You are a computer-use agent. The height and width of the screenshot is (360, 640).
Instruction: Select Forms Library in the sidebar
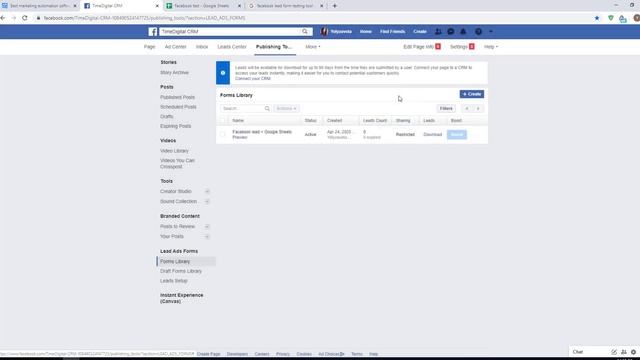click(x=186, y=262)
